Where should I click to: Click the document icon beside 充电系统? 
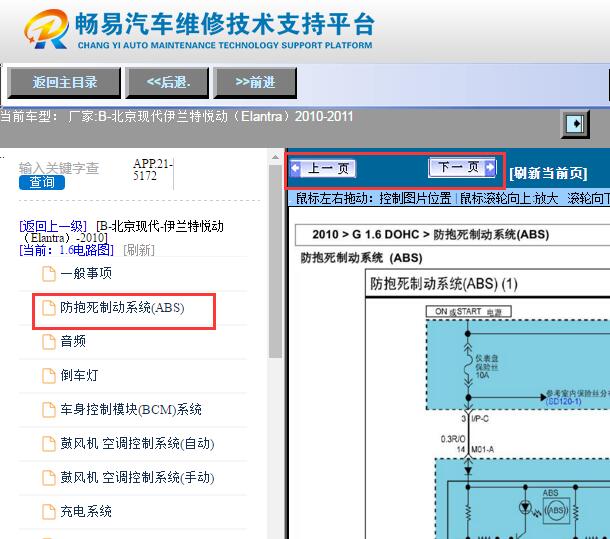click(49, 512)
